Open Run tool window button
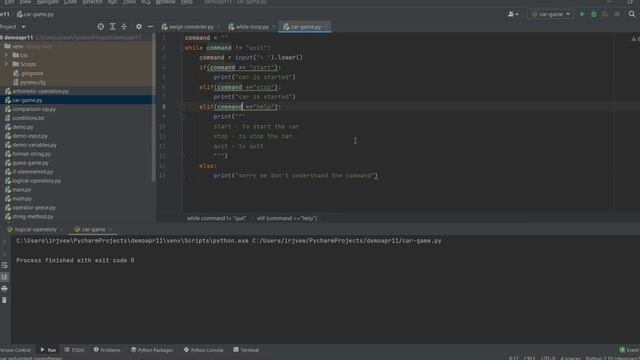This screenshot has height=360, width=640. tap(48, 350)
